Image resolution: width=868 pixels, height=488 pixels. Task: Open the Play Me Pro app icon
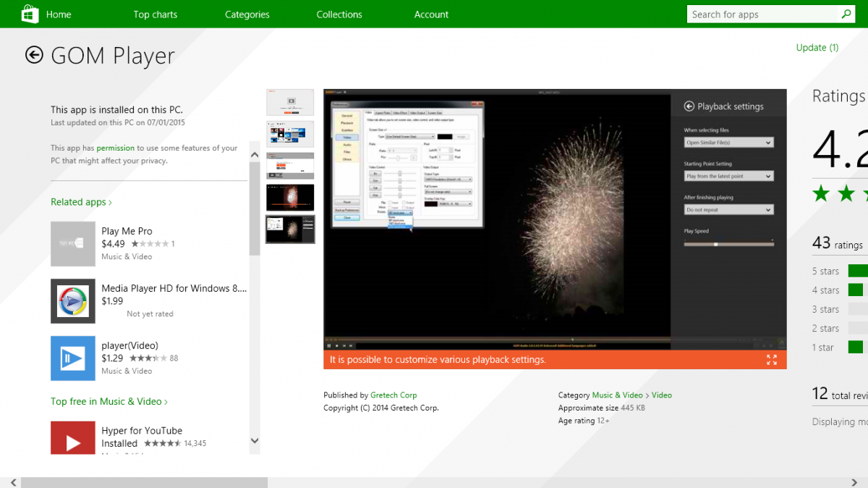73,244
